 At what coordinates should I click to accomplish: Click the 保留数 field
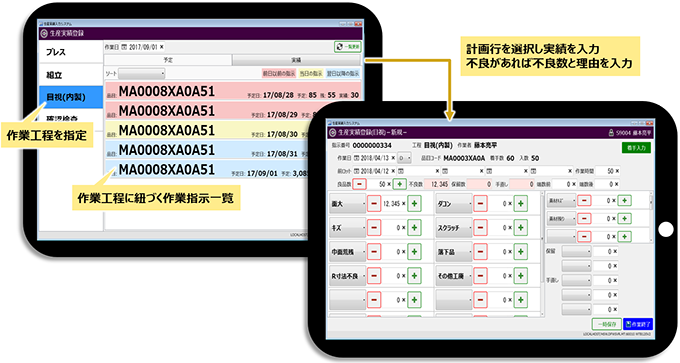coord(479,184)
